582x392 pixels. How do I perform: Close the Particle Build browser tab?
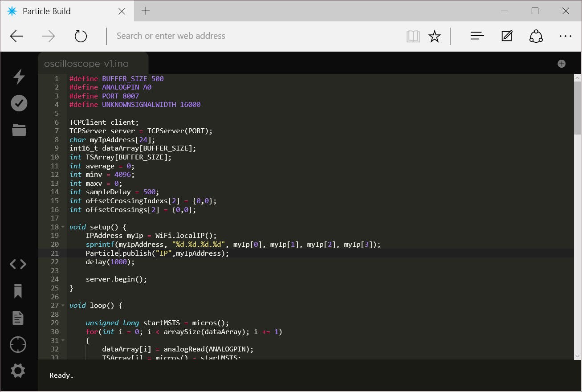click(122, 12)
